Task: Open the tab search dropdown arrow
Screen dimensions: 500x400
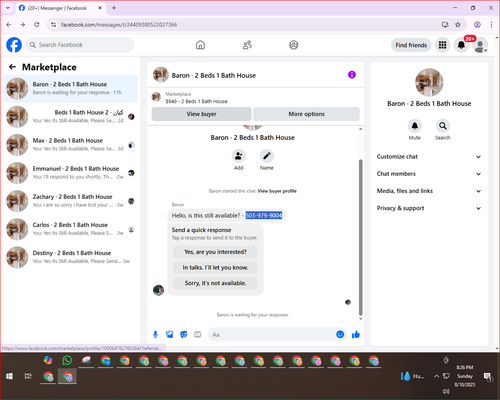Action: tap(8, 8)
